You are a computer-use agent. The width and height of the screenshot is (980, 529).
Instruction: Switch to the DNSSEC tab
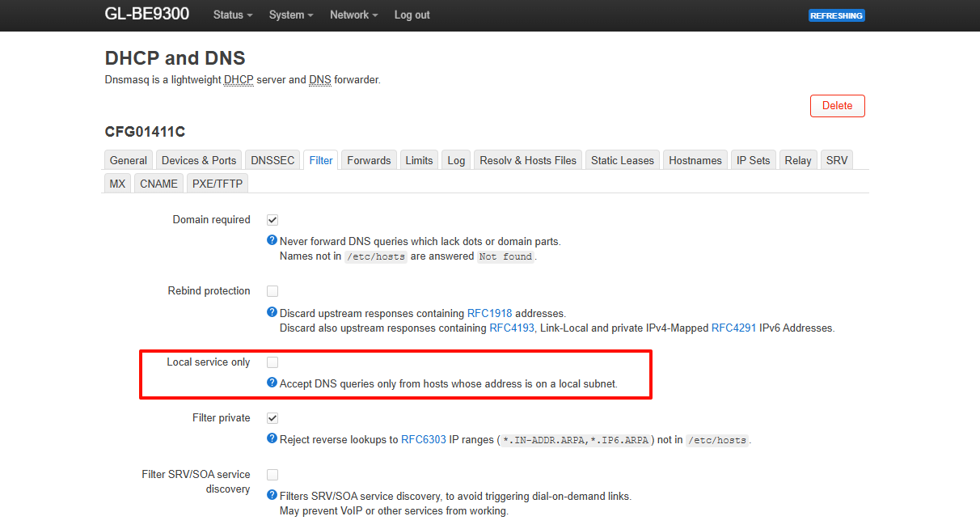(x=272, y=160)
